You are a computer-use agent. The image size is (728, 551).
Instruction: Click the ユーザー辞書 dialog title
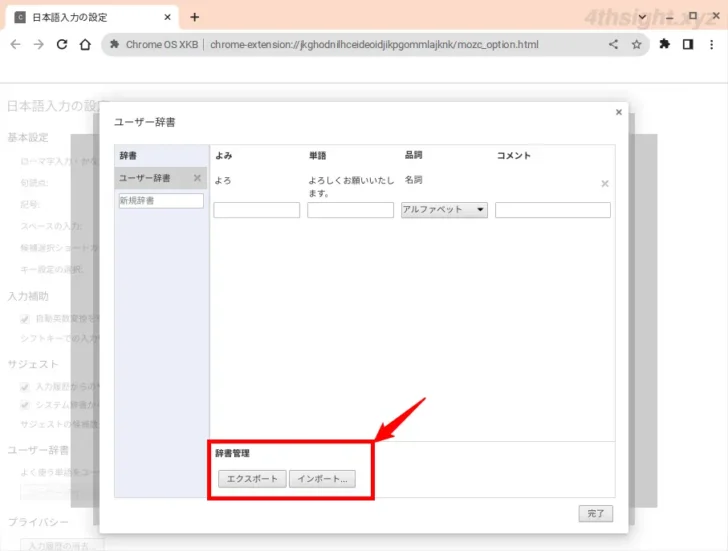point(145,122)
